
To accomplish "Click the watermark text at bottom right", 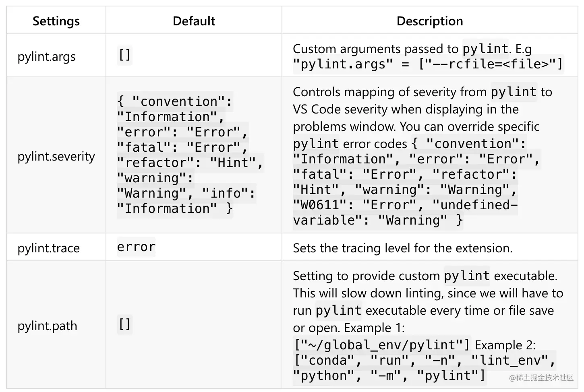I will click(541, 378).
